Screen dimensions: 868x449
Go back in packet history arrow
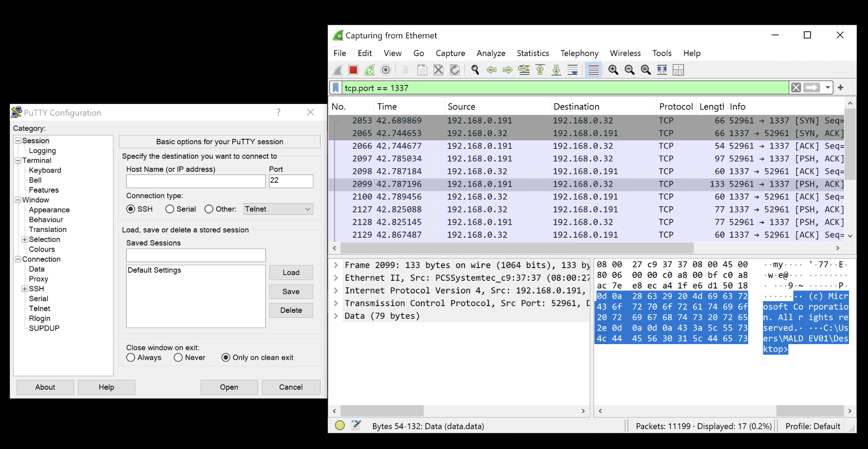click(491, 70)
